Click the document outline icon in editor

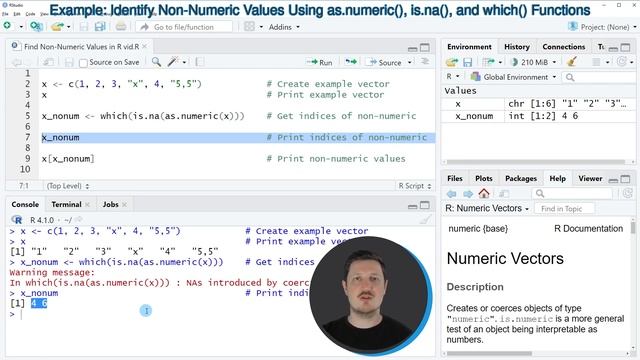[x=425, y=62]
